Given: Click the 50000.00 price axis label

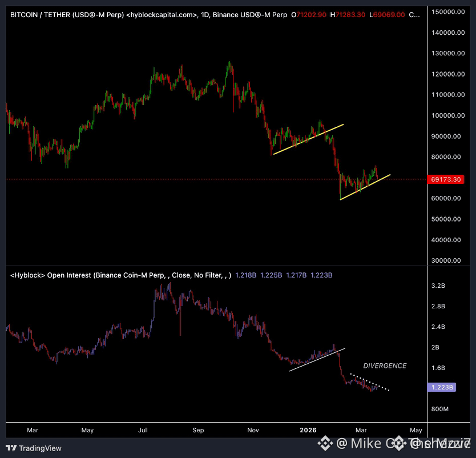Looking at the screenshot, I should (x=446, y=219).
